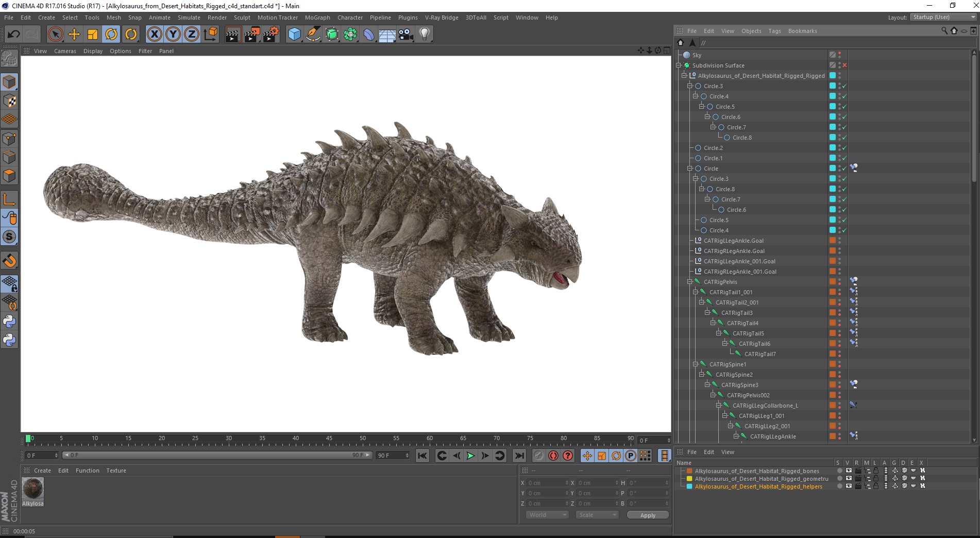The image size is (980, 538).
Task: Play the animation forward
Action: [470, 456]
